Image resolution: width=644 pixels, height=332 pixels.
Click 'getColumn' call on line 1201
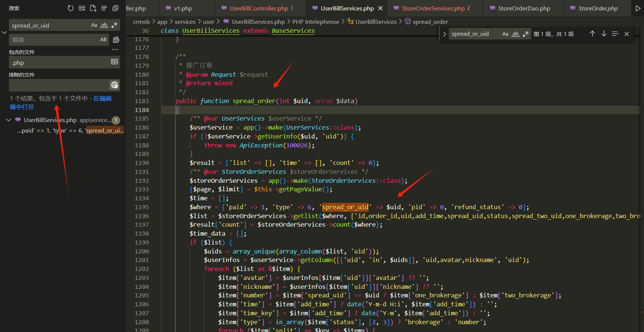pyautogui.click(x=316, y=260)
